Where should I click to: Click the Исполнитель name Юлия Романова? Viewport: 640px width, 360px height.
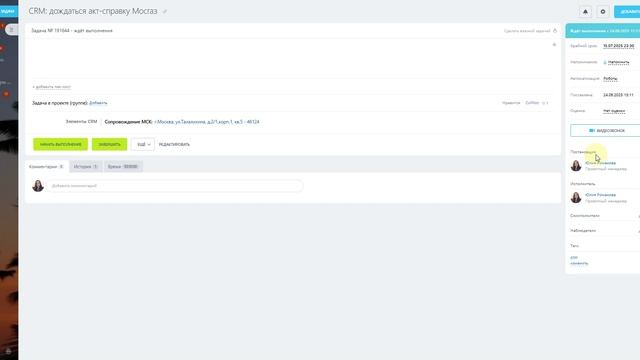[x=600, y=195]
